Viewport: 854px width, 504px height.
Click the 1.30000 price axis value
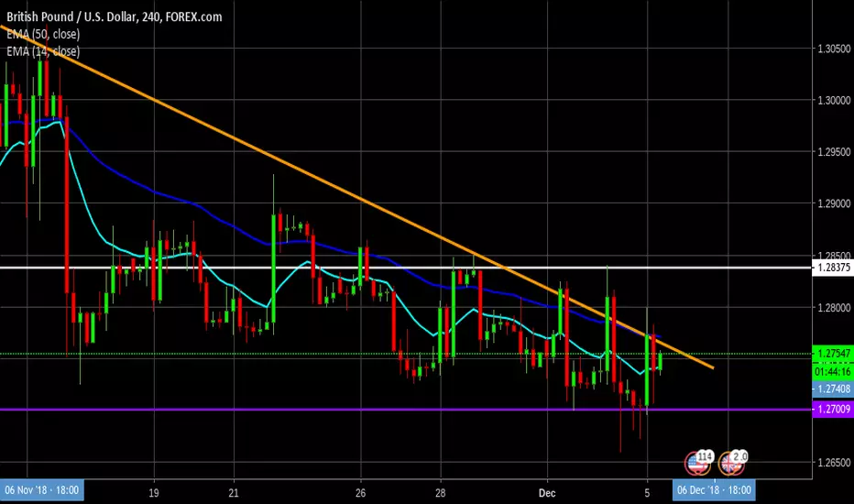[834, 100]
